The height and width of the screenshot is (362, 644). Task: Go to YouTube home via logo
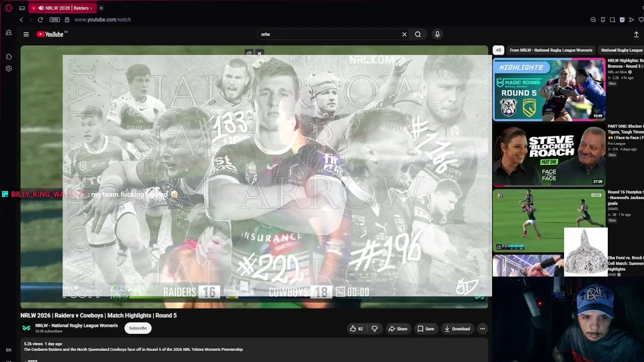pos(50,34)
